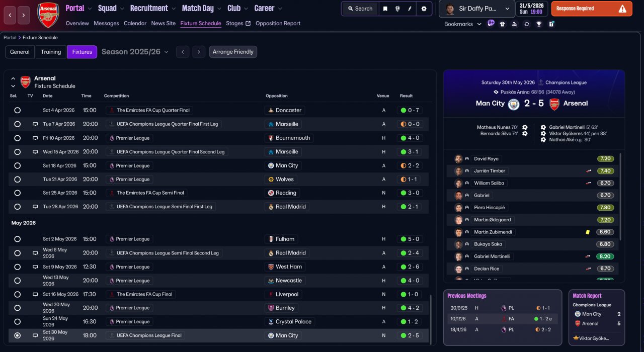Open Real Madrid link in 28 Apr fixture
Viewport: 644px width, 352px height.
(x=286, y=207)
